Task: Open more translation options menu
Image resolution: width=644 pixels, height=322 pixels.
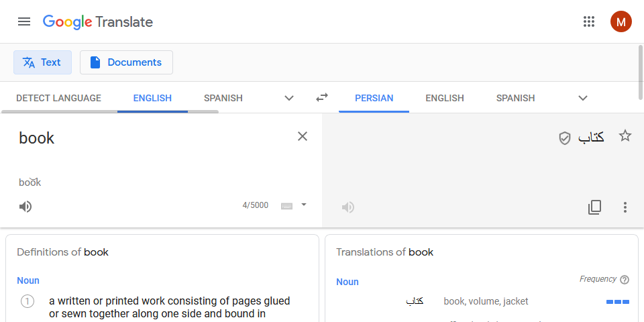Action: click(625, 207)
